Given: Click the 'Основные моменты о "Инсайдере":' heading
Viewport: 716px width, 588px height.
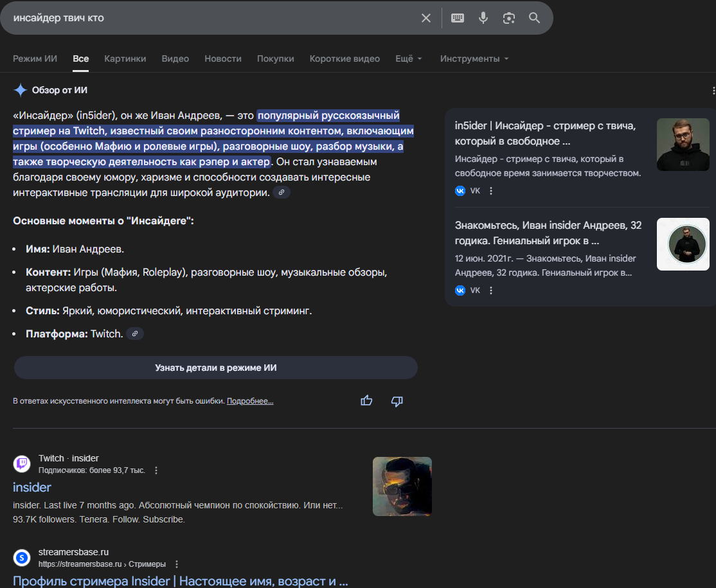Looking at the screenshot, I should 103,221.
